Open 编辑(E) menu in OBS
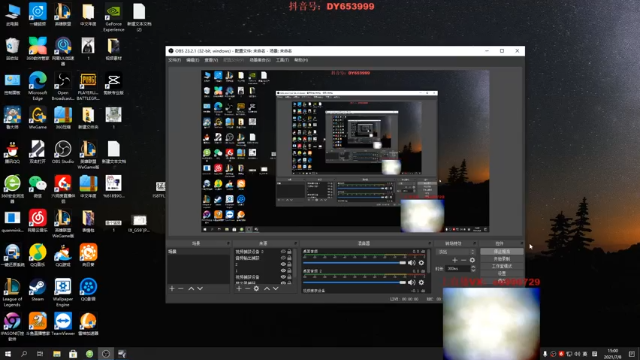Screen dimensions: 640x360 [x=193, y=60]
